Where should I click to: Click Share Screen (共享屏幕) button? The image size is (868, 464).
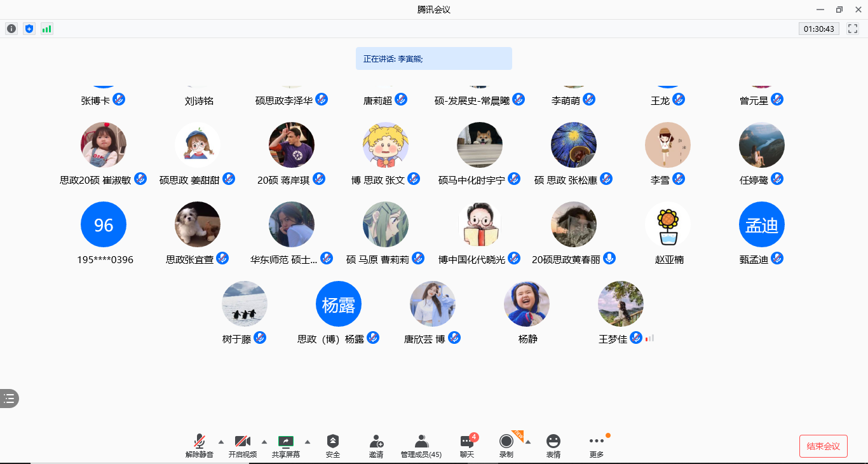pos(286,446)
